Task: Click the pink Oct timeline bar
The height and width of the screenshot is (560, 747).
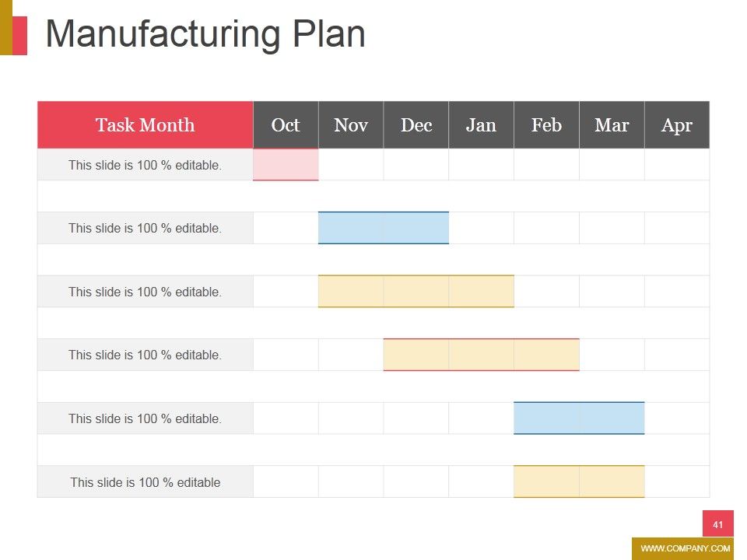Action: pyautogui.click(x=286, y=165)
